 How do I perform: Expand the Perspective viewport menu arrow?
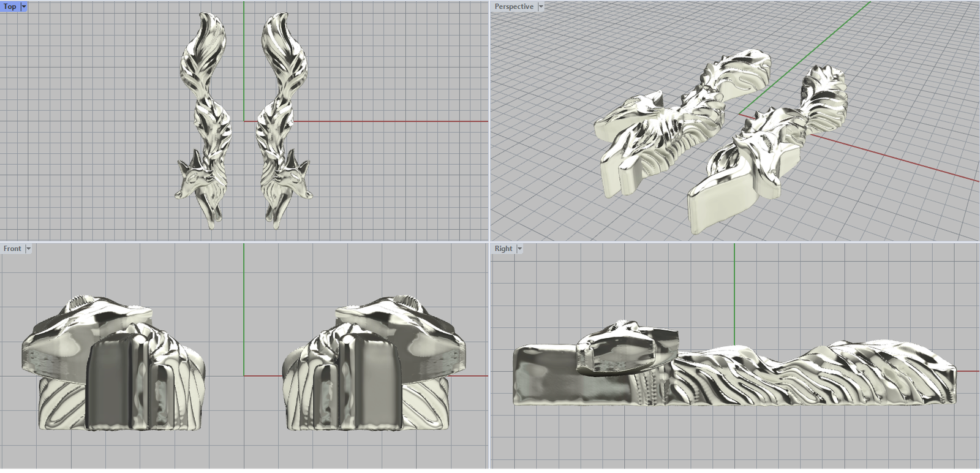pyautogui.click(x=541, y=6)
